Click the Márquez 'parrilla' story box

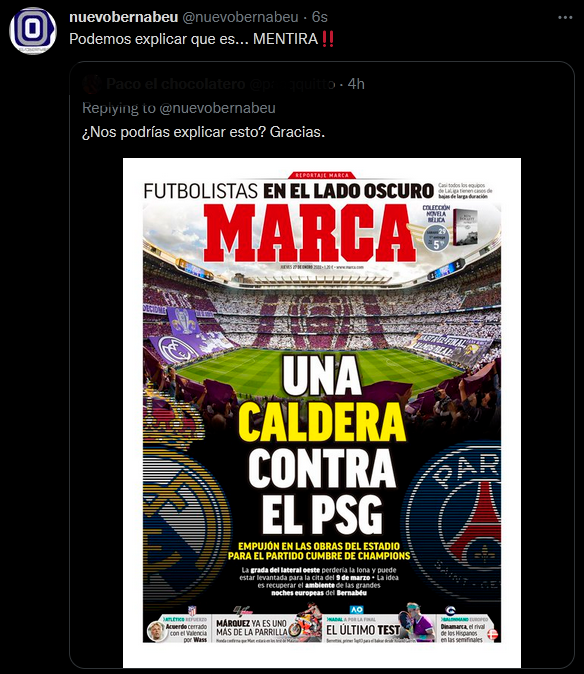[266, 628]
